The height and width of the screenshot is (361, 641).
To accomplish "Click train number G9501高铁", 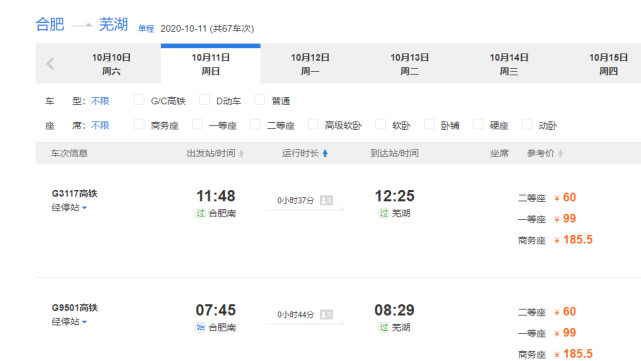I will (x=75, y=307).
